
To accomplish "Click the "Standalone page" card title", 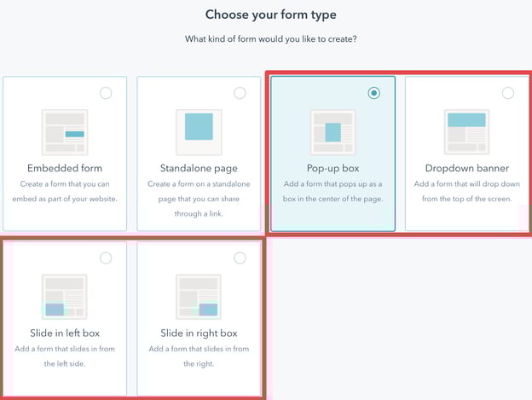I will 198,168.
